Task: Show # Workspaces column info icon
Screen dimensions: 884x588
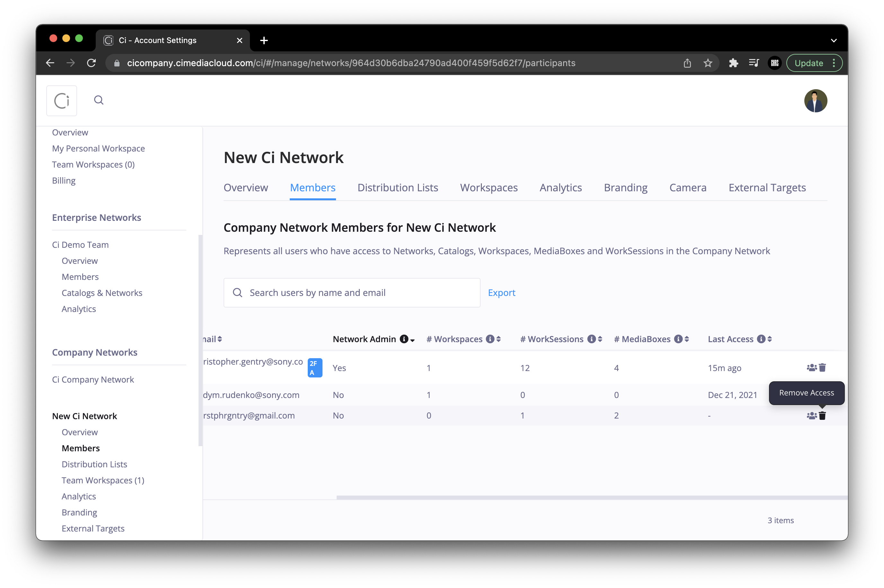Action: click(x=490, y=339)
